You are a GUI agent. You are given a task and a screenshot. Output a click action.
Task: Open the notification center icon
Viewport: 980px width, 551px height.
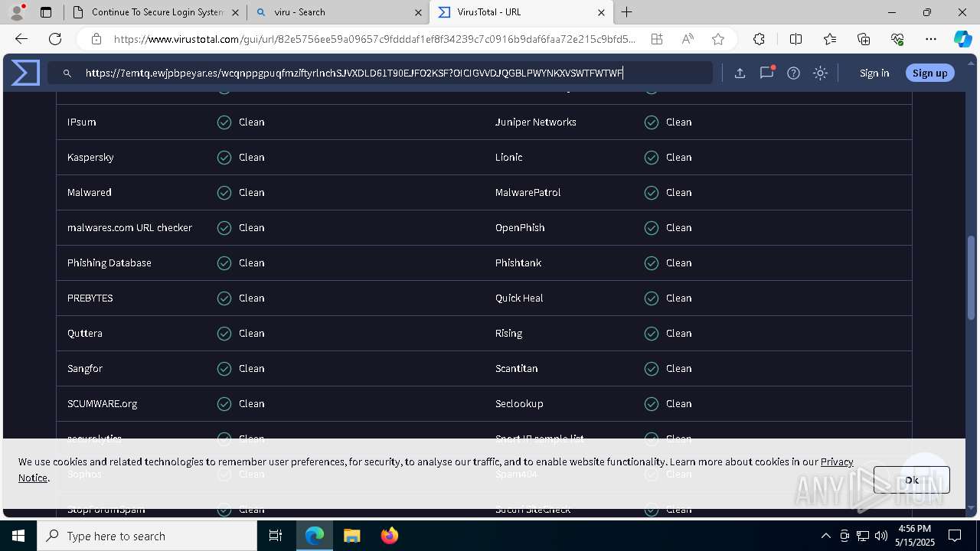pos(955,536)
